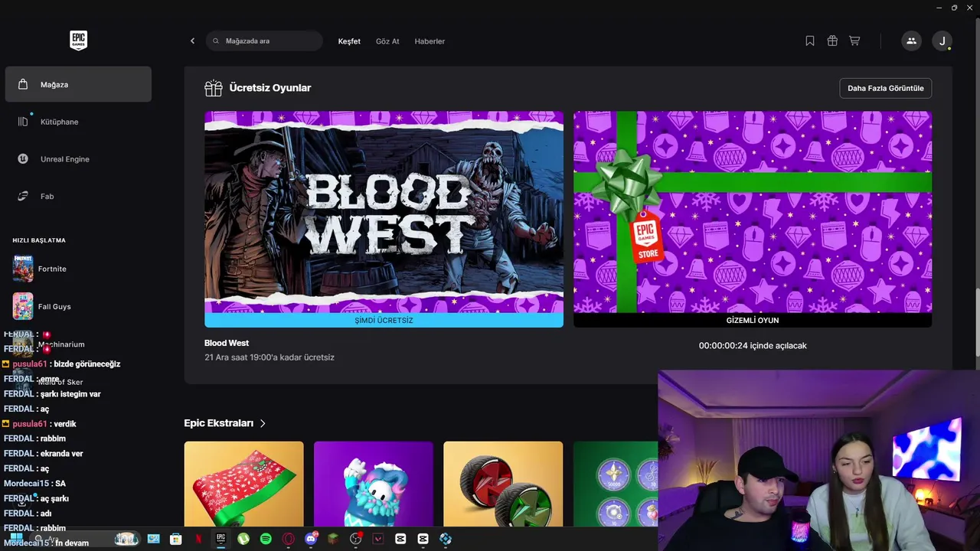Open Microsoft Store from taskbar
Screen dimensions: 980x551
(x=175, y=539)
